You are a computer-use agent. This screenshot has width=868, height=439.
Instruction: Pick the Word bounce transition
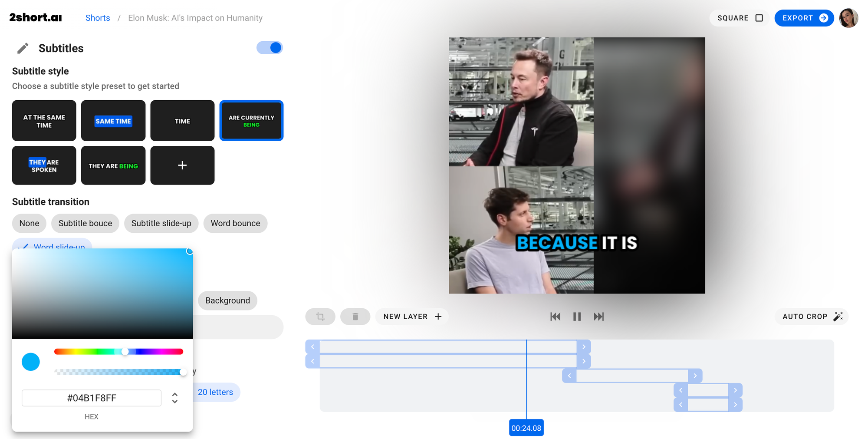236,223
